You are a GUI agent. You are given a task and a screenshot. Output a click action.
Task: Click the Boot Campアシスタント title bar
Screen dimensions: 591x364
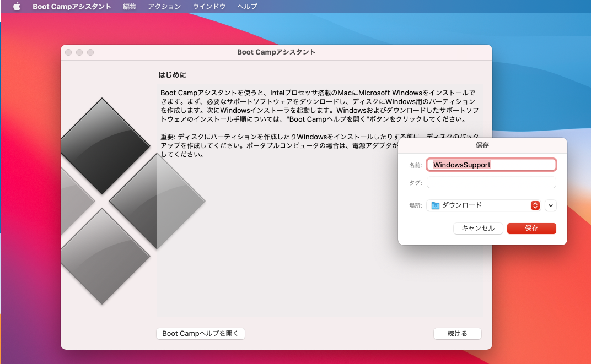coord(276,52)
